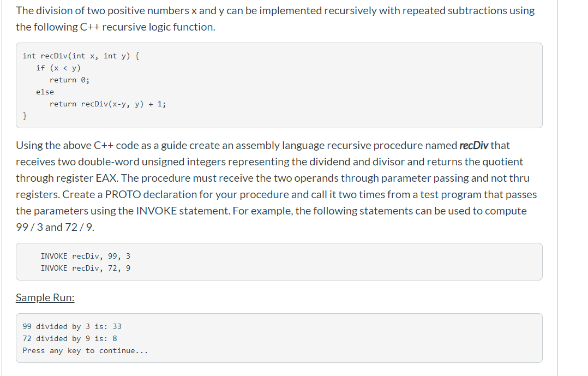Click the 'if (x < y)' code line
Viewport: 588px width, 376px height.
click(x=58, y=68)
